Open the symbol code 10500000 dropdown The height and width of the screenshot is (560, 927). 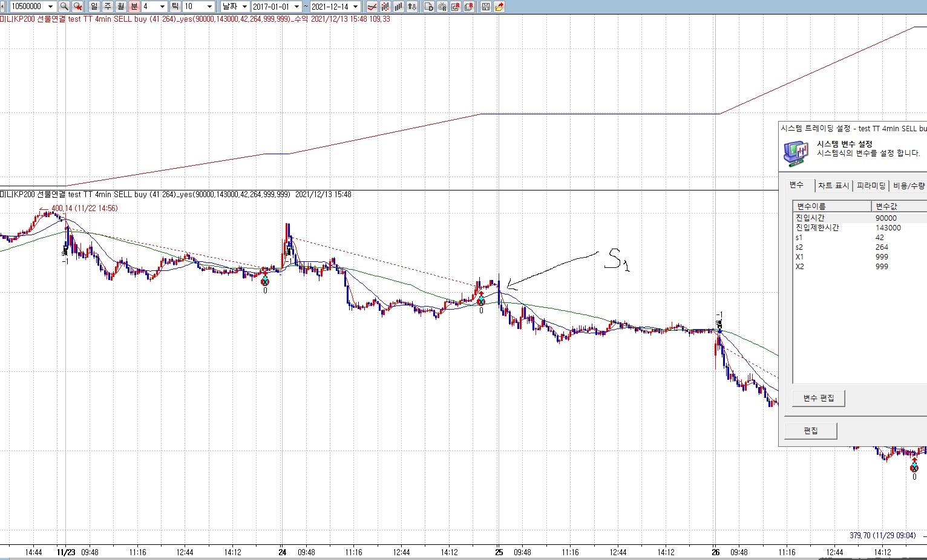pyautogui.click(x=50, y=7)
